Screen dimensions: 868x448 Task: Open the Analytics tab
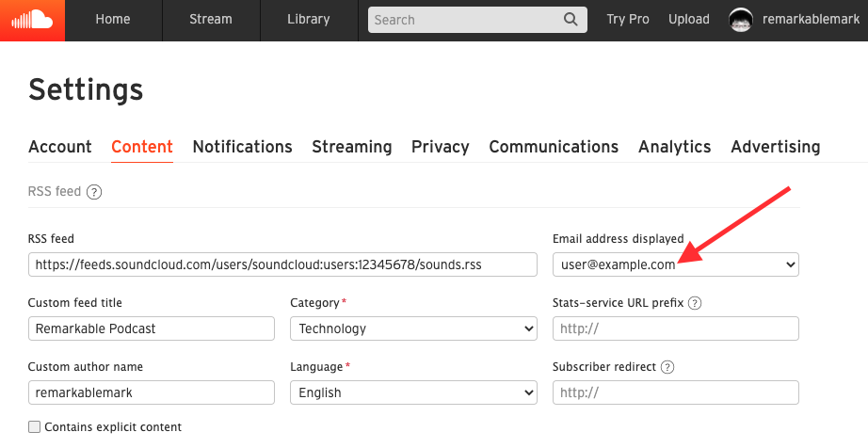click(x=675, y=147)
